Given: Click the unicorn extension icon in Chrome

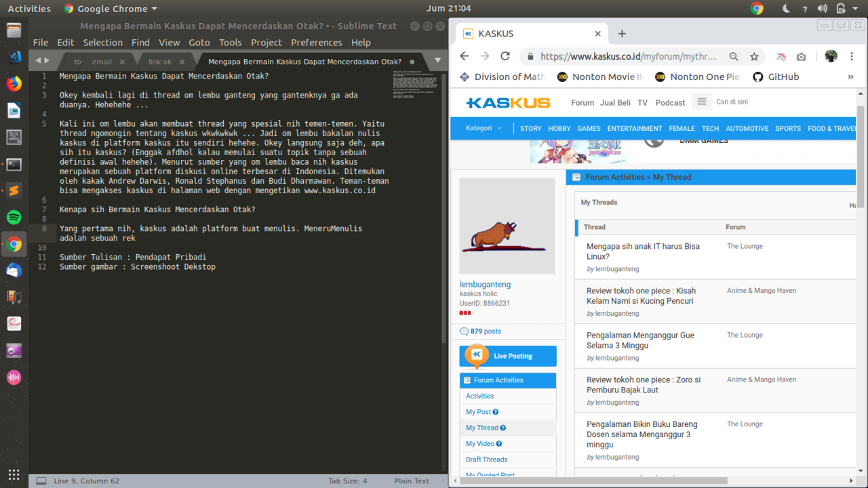Looking at the screenshot, I should tap(782, 56).
